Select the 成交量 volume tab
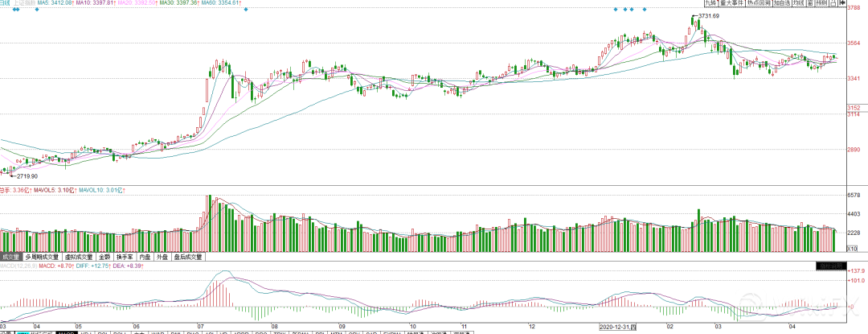This screenshot has height=334, width=868. [x=11, y=258]
